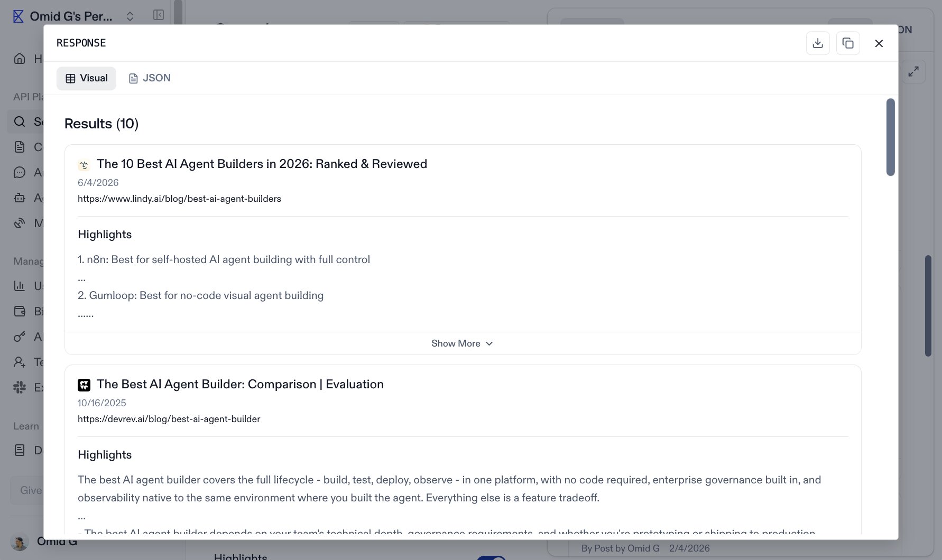Click the 'Results (10)' heading
The height and width of the screenshot is (560, 942).
(x=101, y=124)
